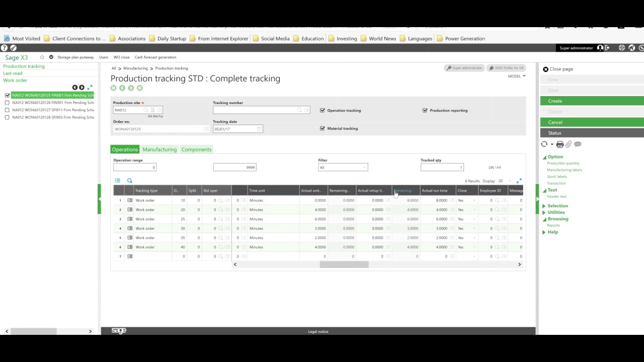Viewport: 644px width, 362px height.
Task: Click the Cancel button
Action: click(x=592, y=122)
